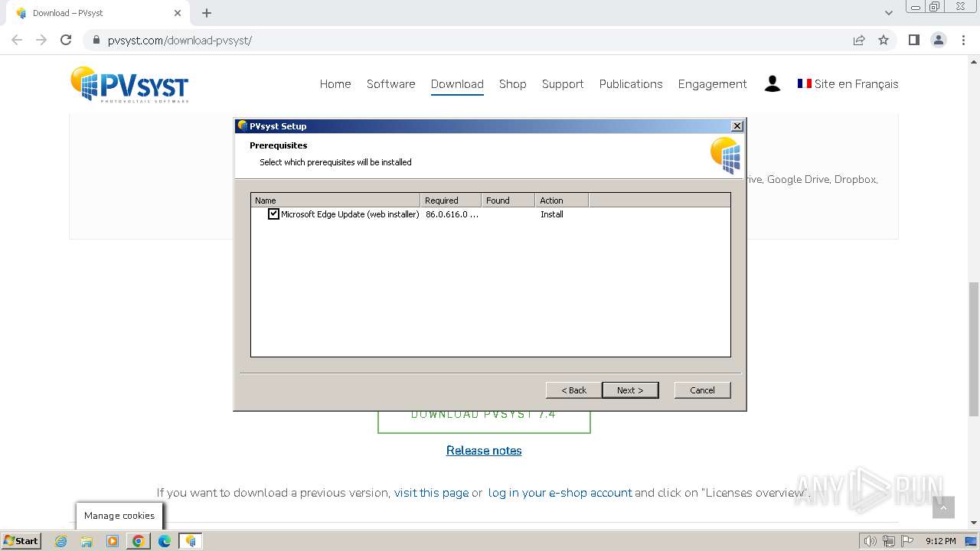The image size is (980, 551).
Task: Select required version 86.0.616.0 cell
Action: 452,214
